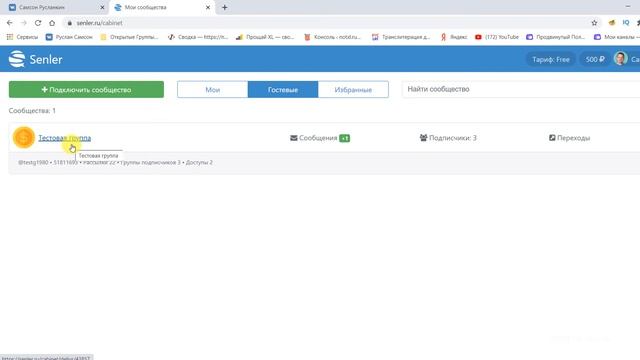Screen dimensions: 640x360
Task: Switch to the Мои tab
Action: coord(212,89)
